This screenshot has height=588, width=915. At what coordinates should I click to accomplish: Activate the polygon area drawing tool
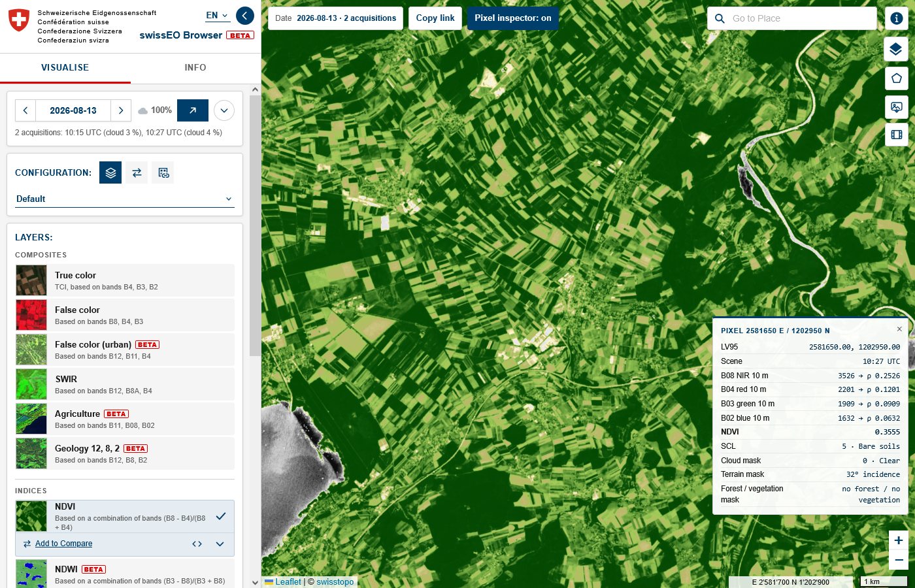click(896, 78)
